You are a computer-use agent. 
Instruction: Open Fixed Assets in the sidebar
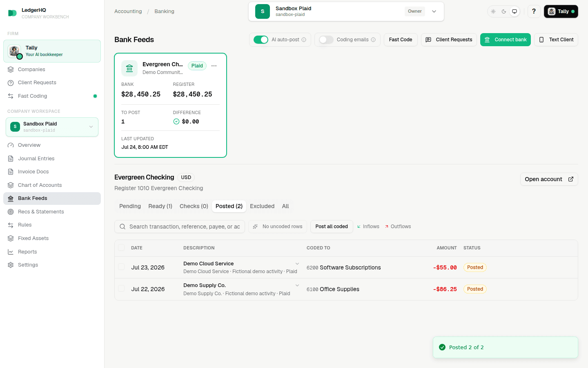tap(52, 238)
